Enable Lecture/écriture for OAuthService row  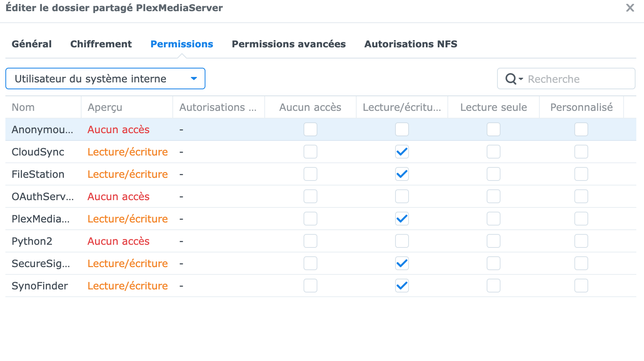point(402,196)
